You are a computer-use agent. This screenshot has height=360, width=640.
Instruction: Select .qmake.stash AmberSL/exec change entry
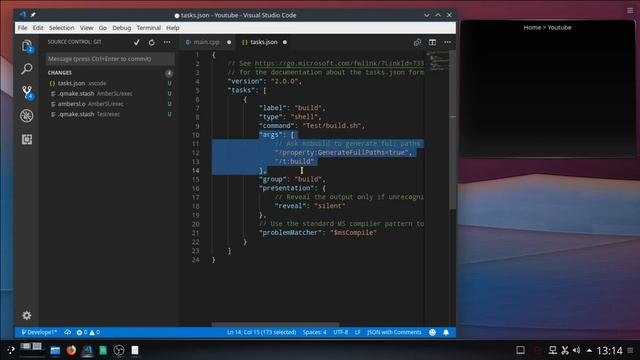point(109,93)
